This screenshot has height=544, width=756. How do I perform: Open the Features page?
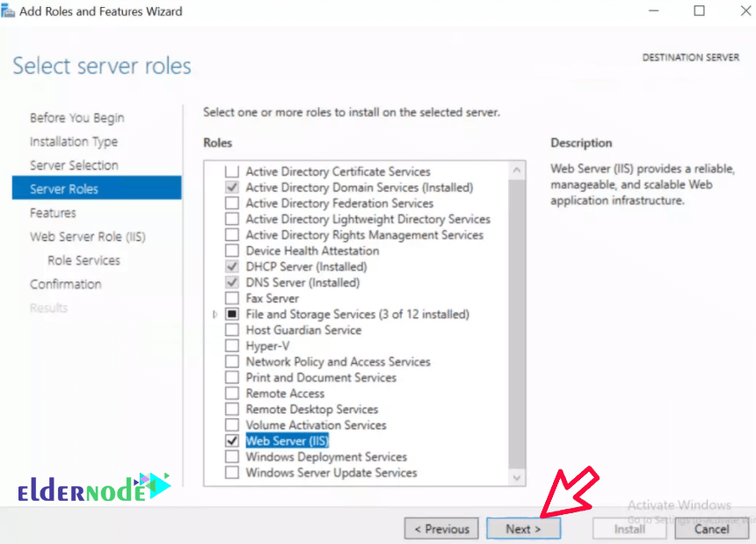click(53, 212)
